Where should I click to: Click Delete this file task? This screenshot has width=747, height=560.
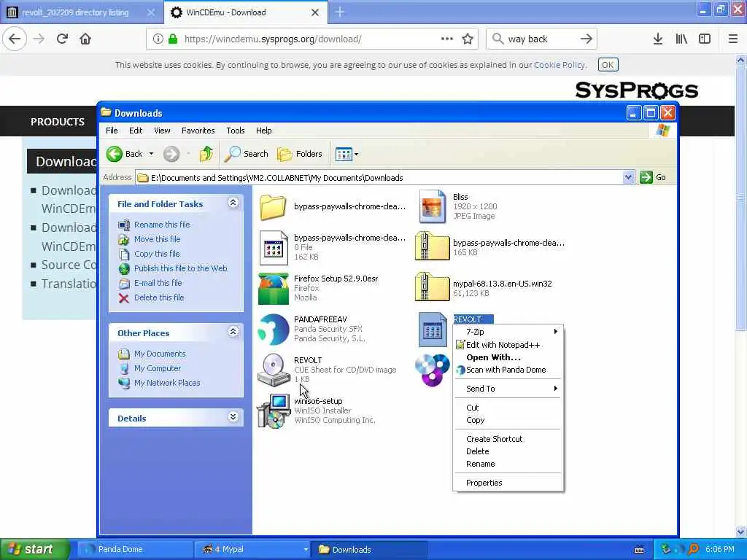tap(158, 297)
